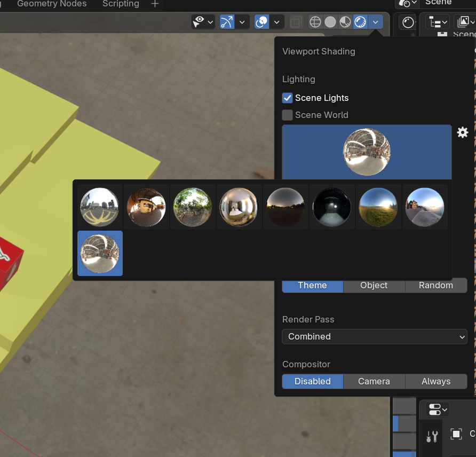Enable the Scene World checkbox
This screenshot has height=457, width=476.
[x=288, y=115]
